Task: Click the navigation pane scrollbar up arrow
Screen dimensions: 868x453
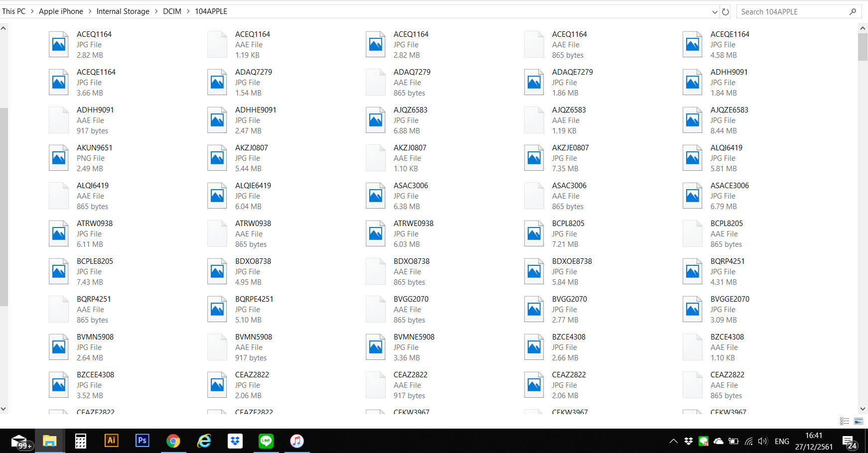Action: [x=3, y=28]
